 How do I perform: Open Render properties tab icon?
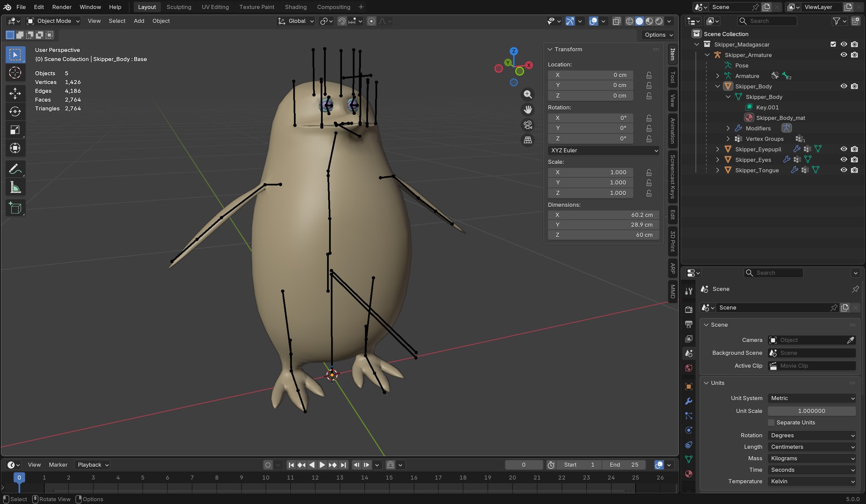[689, 309]
